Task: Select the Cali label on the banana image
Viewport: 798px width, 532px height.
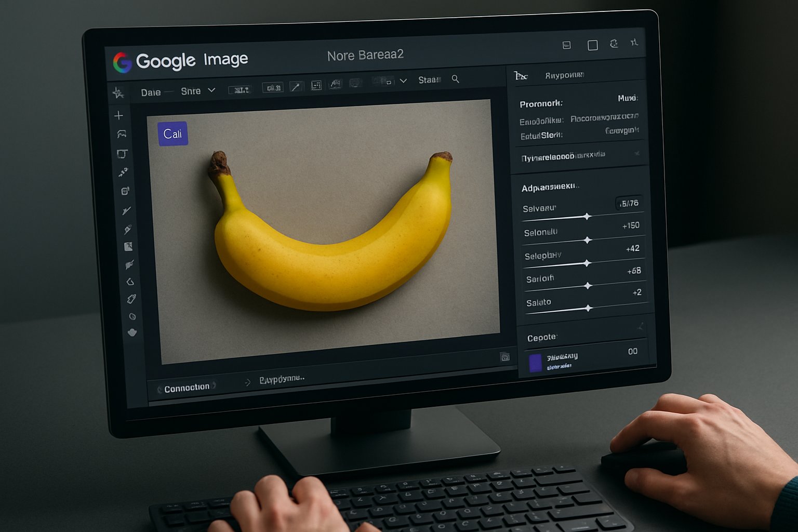Action: tap(173, 134)
